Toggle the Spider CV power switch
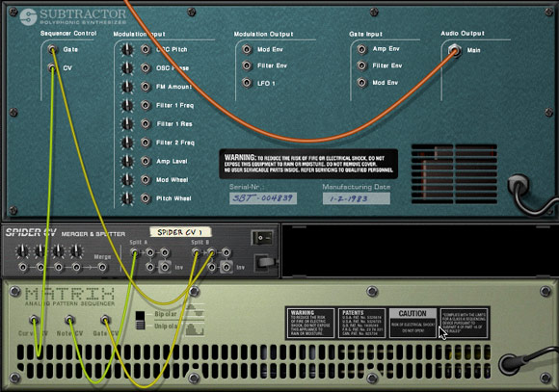559x392 pixels. 263,237
